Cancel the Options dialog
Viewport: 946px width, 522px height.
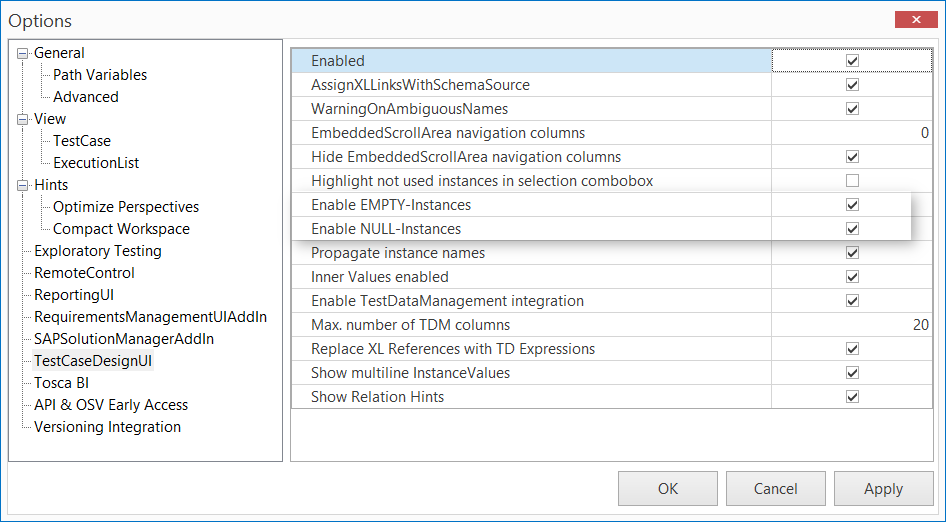point(776,489)
